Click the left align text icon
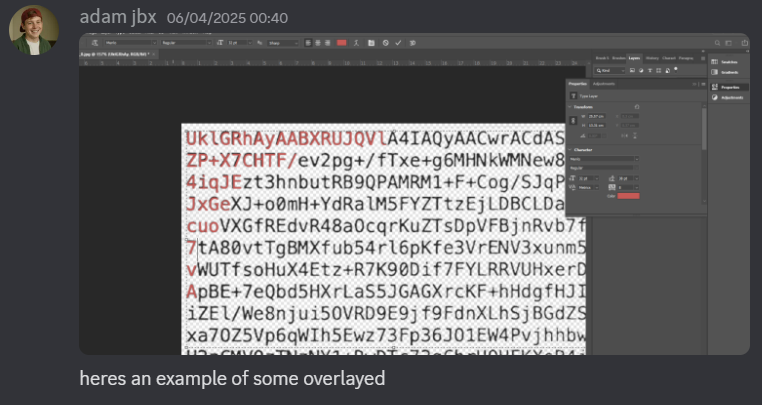Viewport: 762px width, 405px height. pos(308,43)
